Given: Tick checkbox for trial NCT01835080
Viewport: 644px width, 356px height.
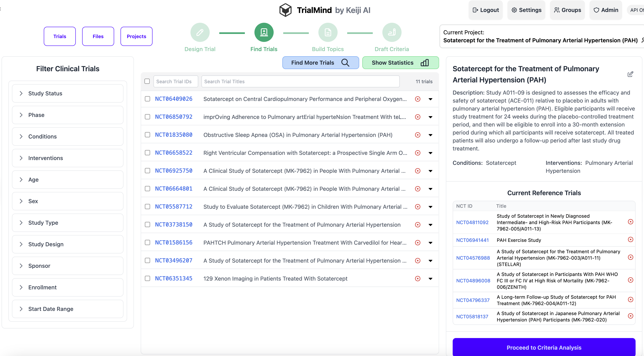Looking at the screenshot, I should click(148, 135).
